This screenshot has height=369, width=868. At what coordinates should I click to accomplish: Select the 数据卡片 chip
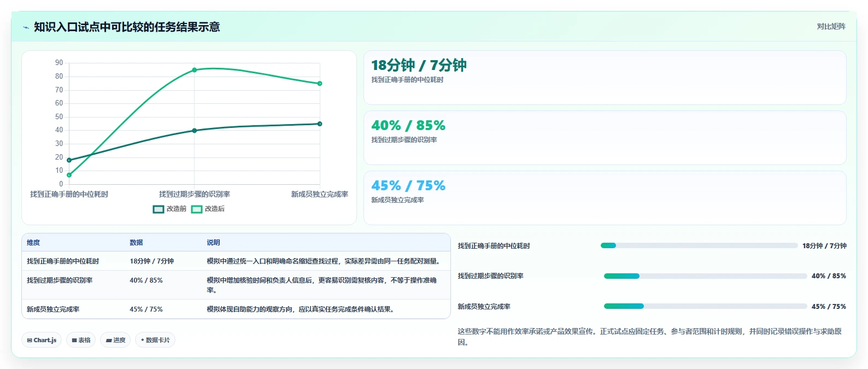[155, 340]
